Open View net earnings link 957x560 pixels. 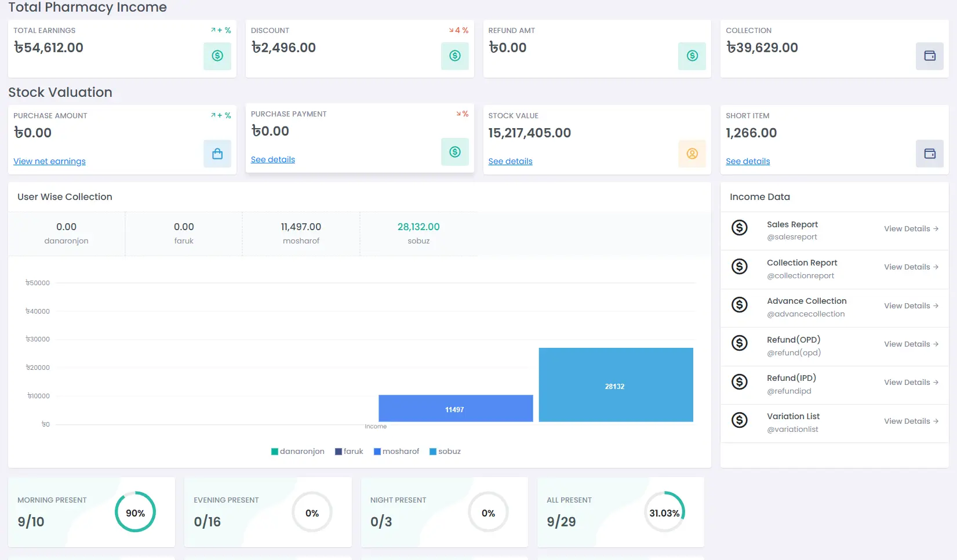point(49,161)
